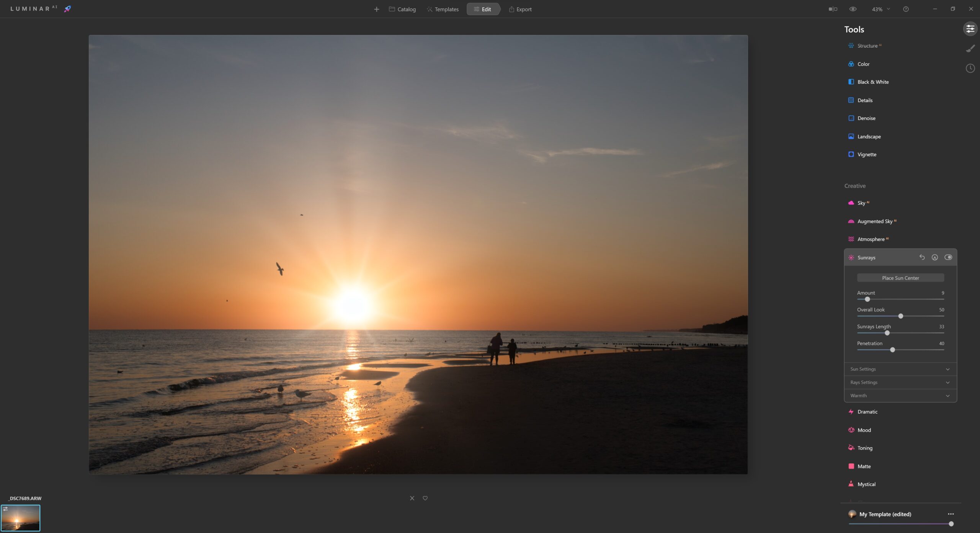The width and height of the screenshot is (980, 533).
Task: Open the Mystical tool
Action: pyautogui.click(x=862, y=484)
